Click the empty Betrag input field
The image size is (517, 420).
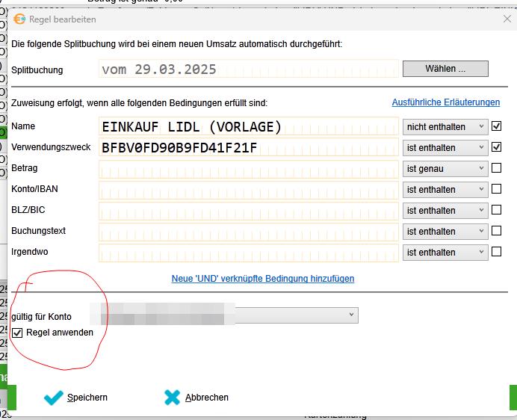point(249,168)
